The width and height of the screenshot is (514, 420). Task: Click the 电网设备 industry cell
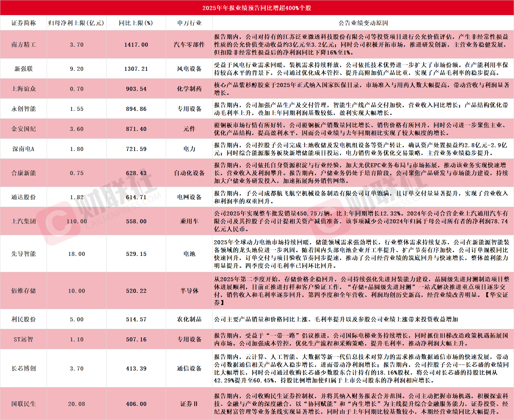(x=189, y=197)
